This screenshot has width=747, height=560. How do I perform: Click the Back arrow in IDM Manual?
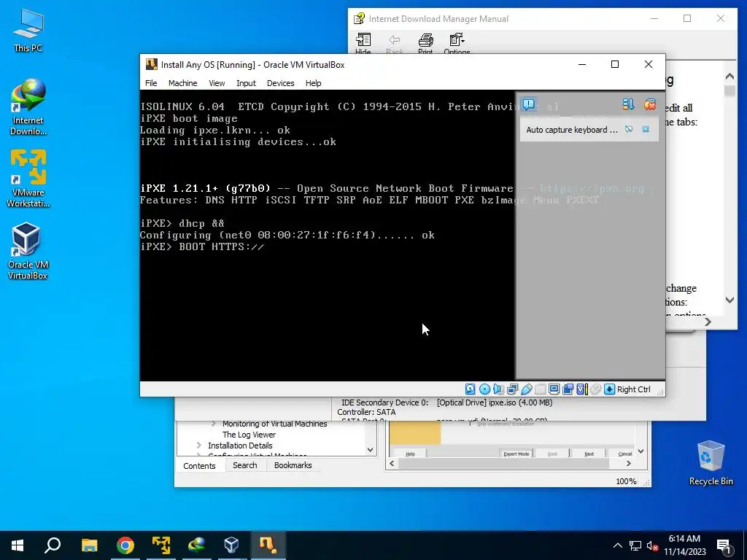coord(395,43)
